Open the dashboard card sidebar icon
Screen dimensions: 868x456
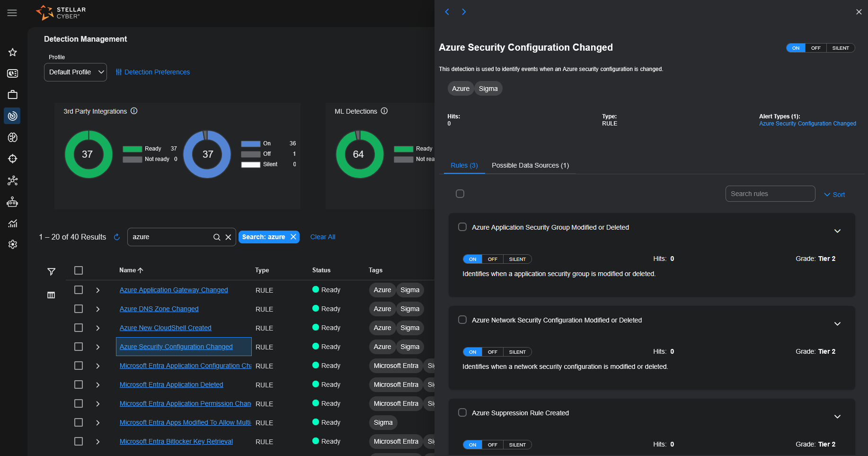13,73
